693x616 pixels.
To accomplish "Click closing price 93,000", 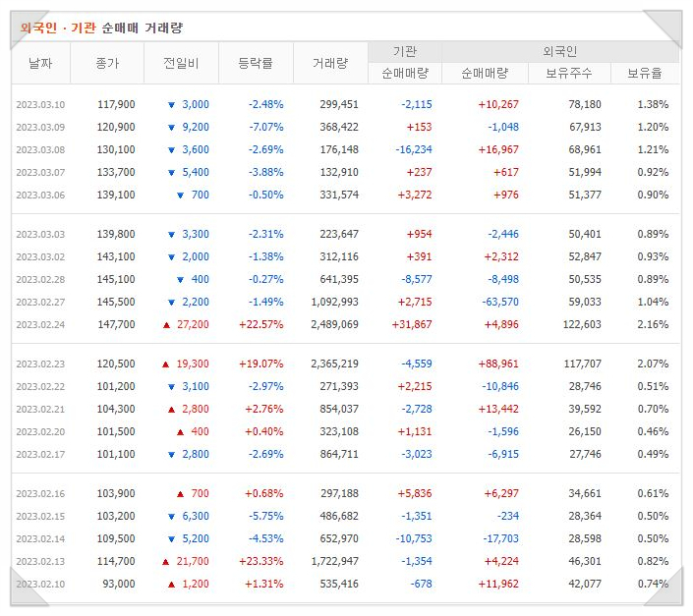I will pyautogui.click(x=119, y=584).
